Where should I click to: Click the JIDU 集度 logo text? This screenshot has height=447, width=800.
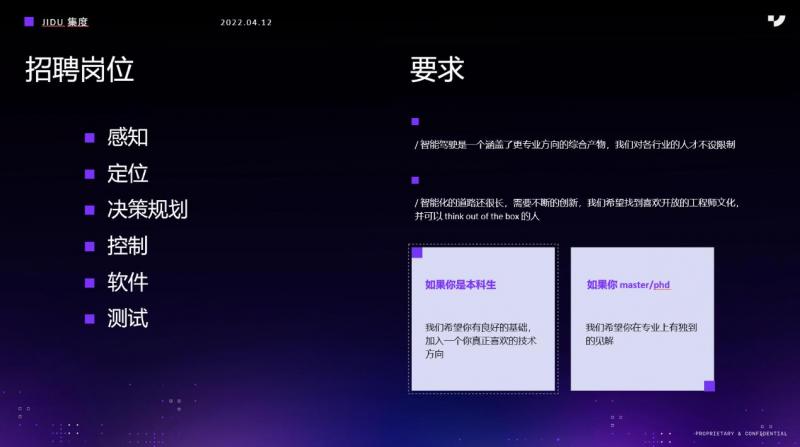(65, 22)
